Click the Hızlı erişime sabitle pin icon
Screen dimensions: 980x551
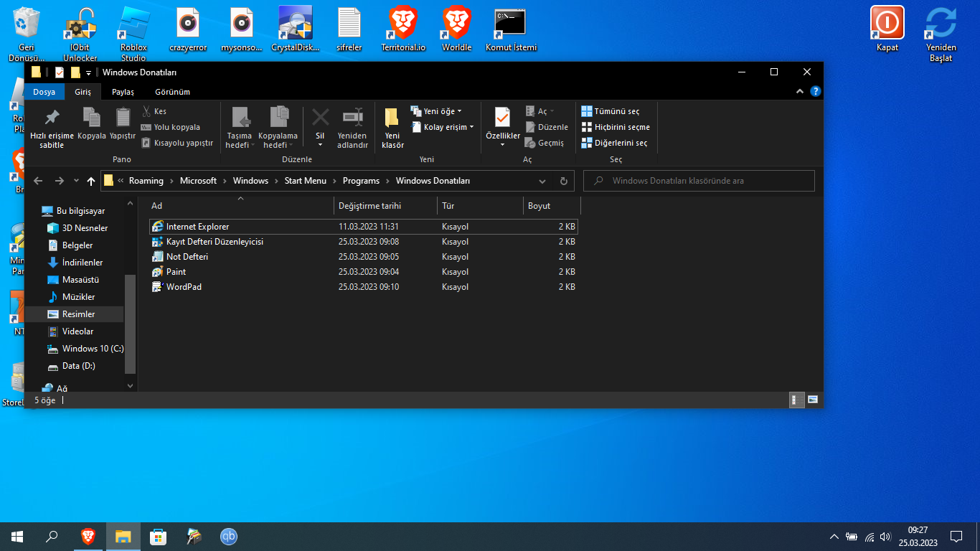pos(52,118)
